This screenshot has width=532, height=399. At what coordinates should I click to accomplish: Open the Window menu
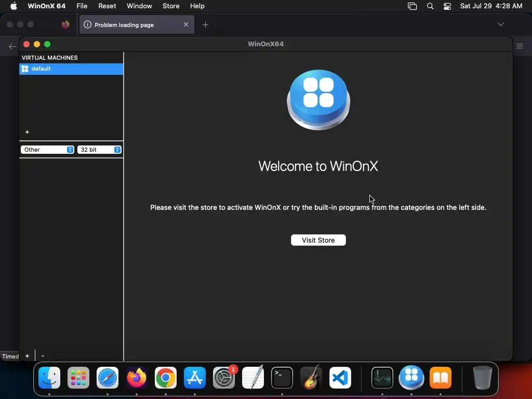pos(139,6)
